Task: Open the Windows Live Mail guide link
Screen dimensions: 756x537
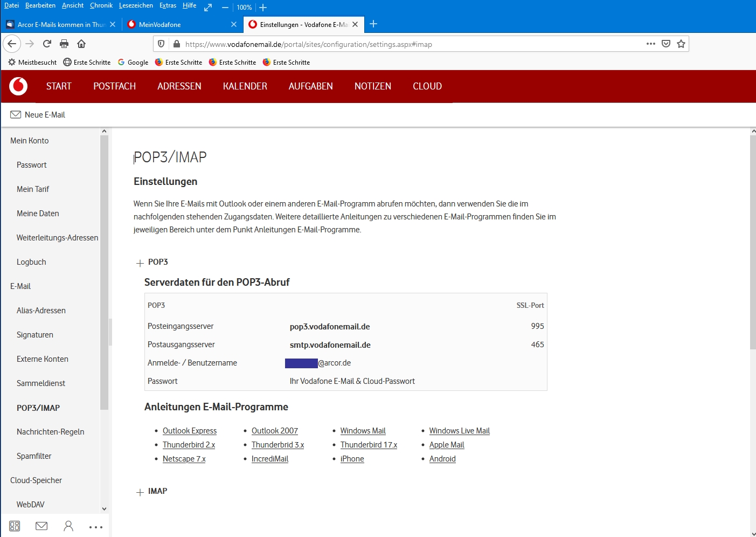Action: [x=460, y=431]
